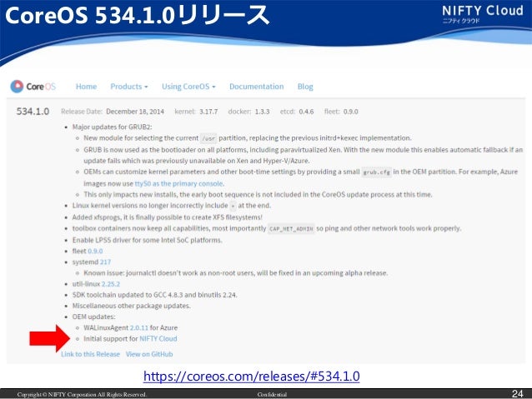This screenshot has width=532, height=399.
Task: Follow the NIFTY Cloud link
Action: click(x=158, y=339)
